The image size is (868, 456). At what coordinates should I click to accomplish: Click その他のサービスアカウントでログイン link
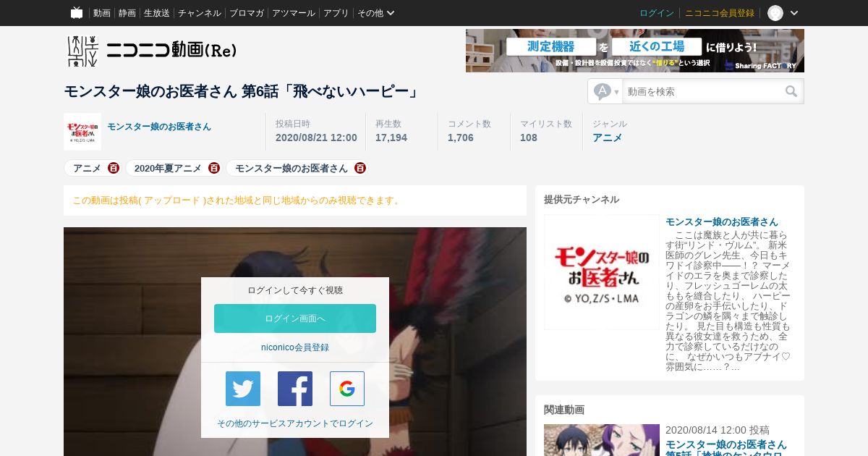point(295,423)
